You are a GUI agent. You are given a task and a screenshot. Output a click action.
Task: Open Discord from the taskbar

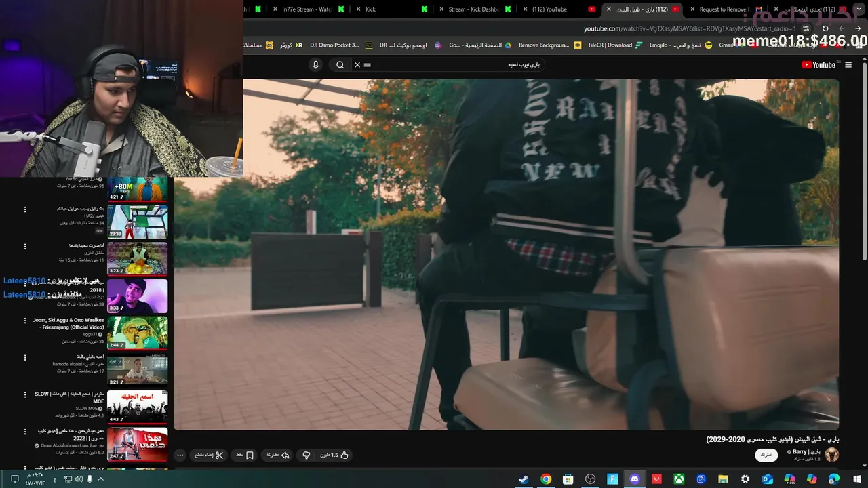635,479
